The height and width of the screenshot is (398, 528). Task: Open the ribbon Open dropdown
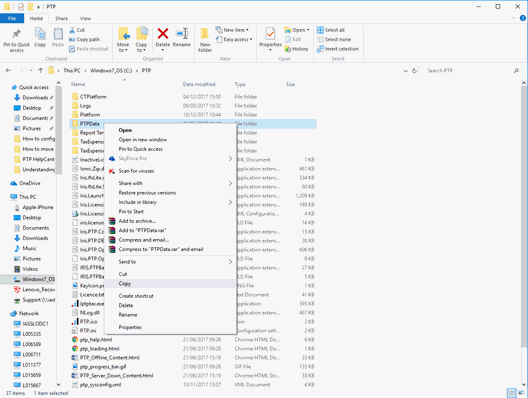297,30
